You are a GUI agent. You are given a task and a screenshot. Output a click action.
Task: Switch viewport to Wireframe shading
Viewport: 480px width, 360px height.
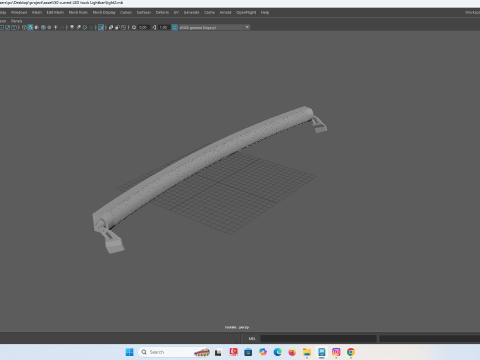(x=24, y=27)
